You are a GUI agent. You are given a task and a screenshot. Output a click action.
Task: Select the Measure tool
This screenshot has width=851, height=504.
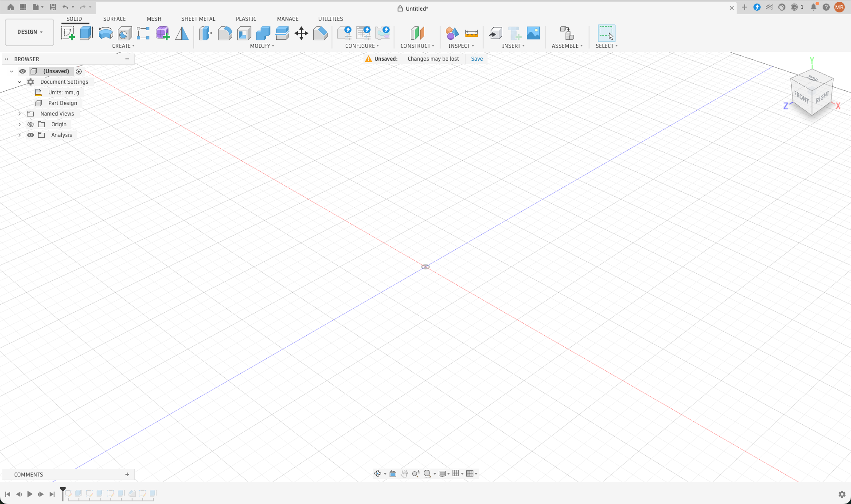(471, 33)
